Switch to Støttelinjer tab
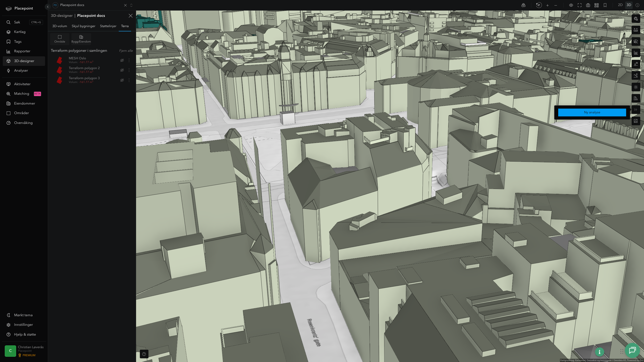This screenshot has width=644, height=362. pos(108,26)
